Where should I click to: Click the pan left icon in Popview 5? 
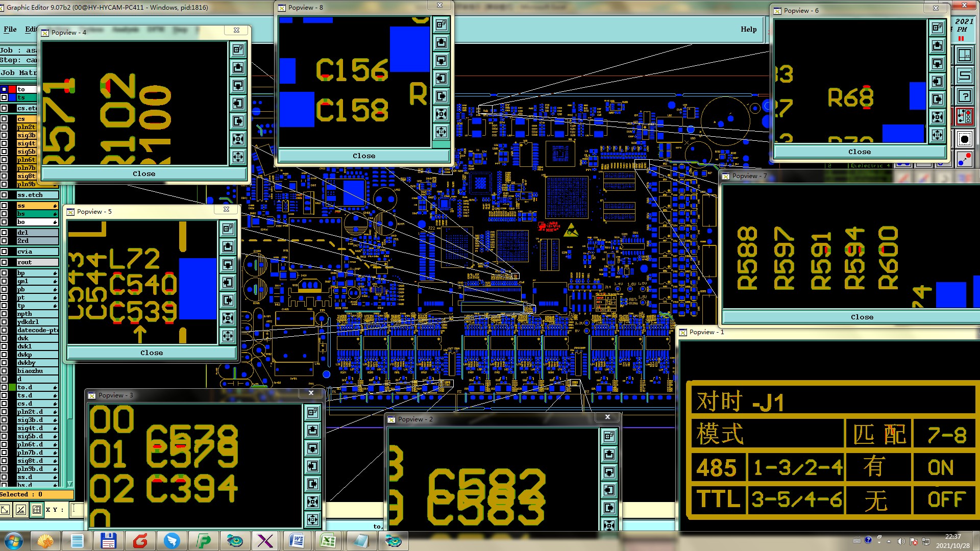(x=228, y=282)
